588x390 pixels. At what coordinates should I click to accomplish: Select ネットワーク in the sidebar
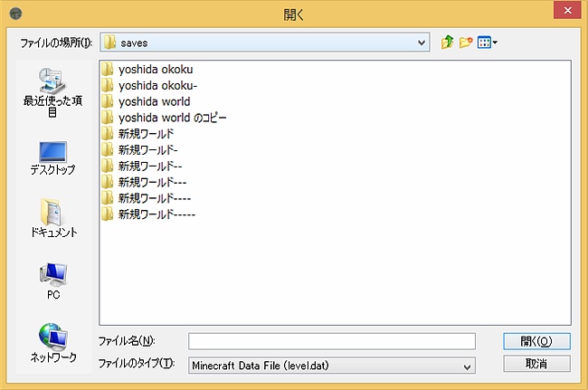point(53,343)
